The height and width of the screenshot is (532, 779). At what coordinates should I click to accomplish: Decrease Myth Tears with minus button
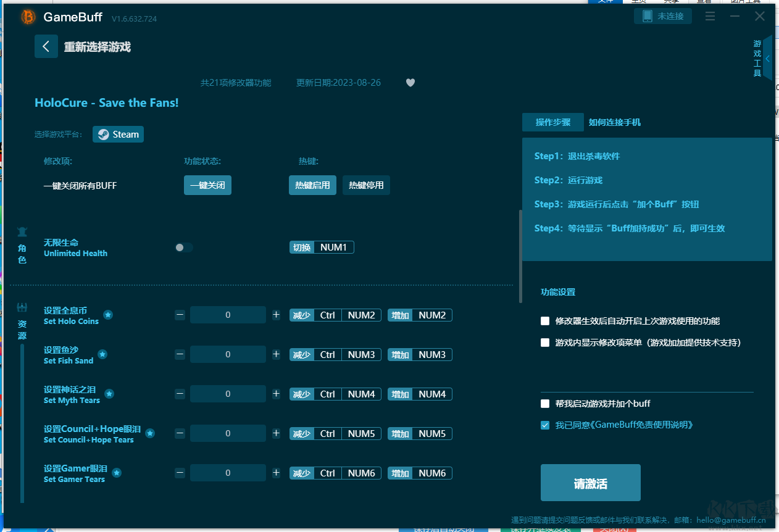(x=180, y=394)
